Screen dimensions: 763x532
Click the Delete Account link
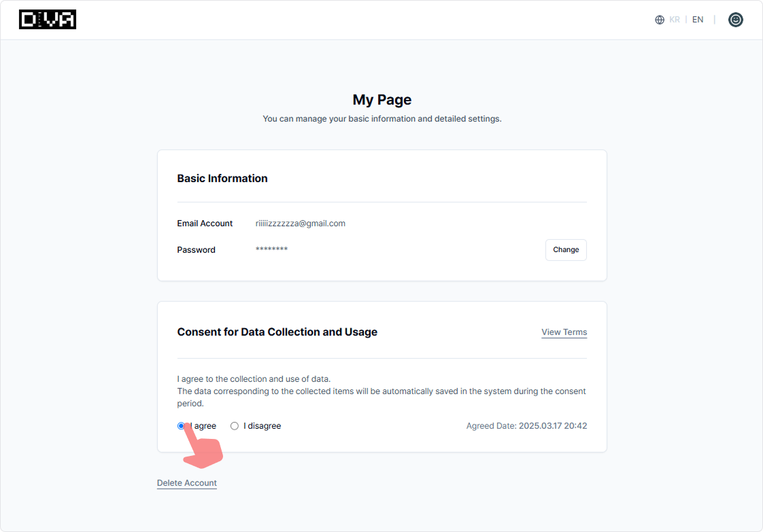187,483
